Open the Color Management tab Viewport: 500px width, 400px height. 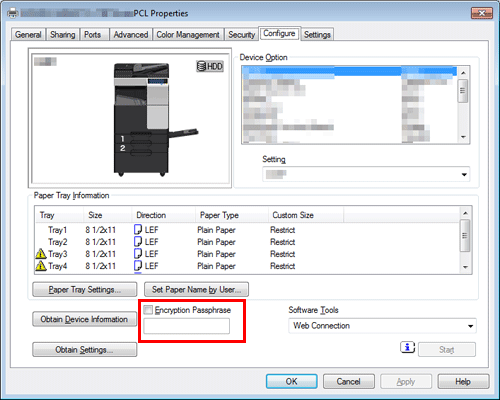pyautogui.click(x=188, y=35)
